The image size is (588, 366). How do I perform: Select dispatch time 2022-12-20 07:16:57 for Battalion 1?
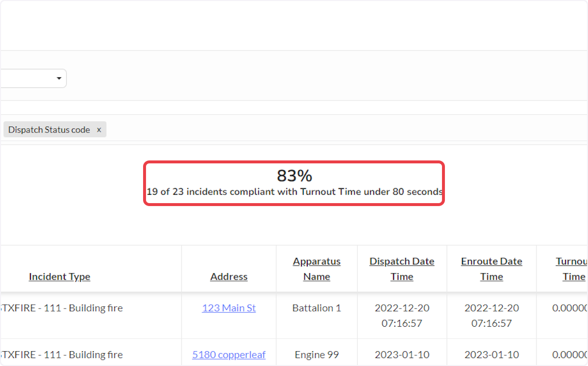pyautogui.click(x=402, y=315)
